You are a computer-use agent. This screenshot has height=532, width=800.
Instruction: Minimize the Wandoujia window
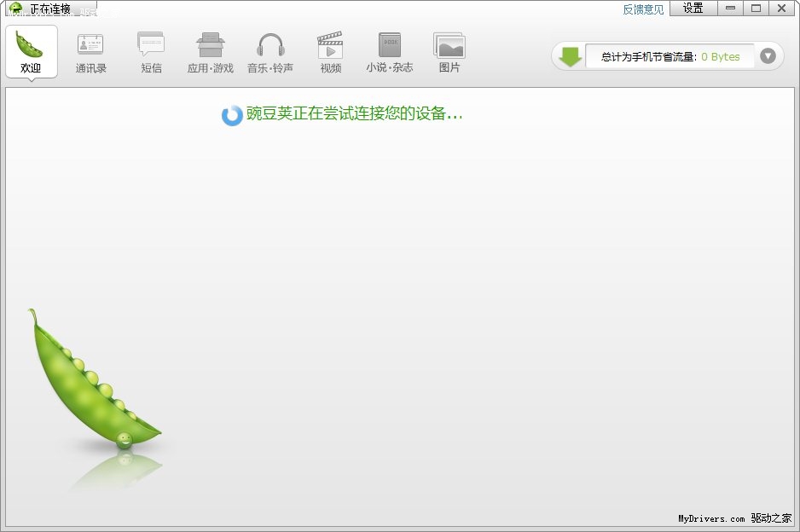pos(731,9)
